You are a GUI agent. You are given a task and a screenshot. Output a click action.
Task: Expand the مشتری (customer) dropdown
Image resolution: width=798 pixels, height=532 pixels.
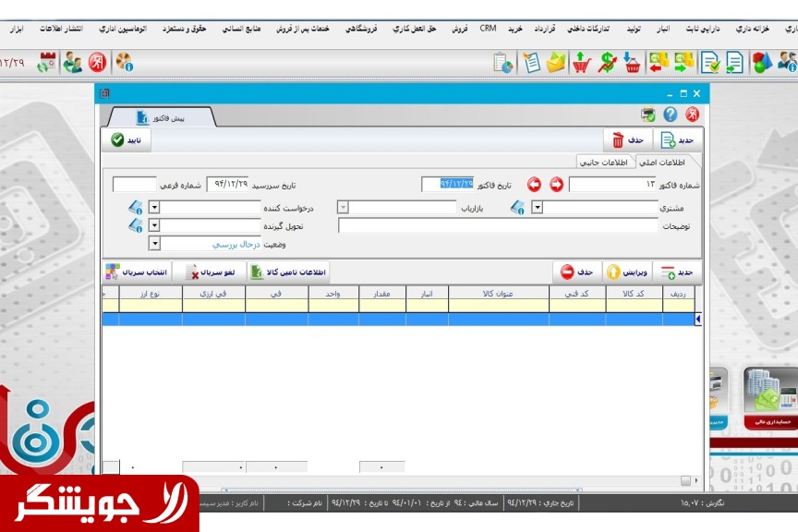pyautogui.click(x=538, y=208)
